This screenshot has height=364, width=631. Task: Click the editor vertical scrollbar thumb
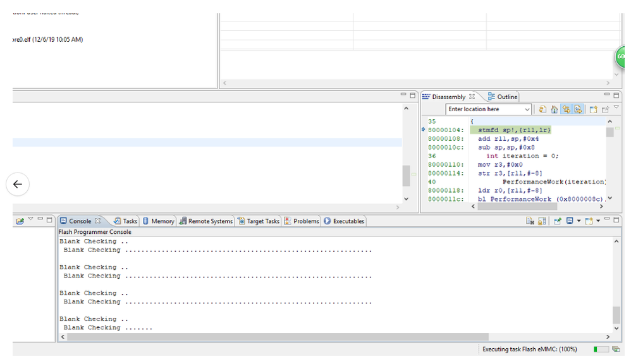406,176
